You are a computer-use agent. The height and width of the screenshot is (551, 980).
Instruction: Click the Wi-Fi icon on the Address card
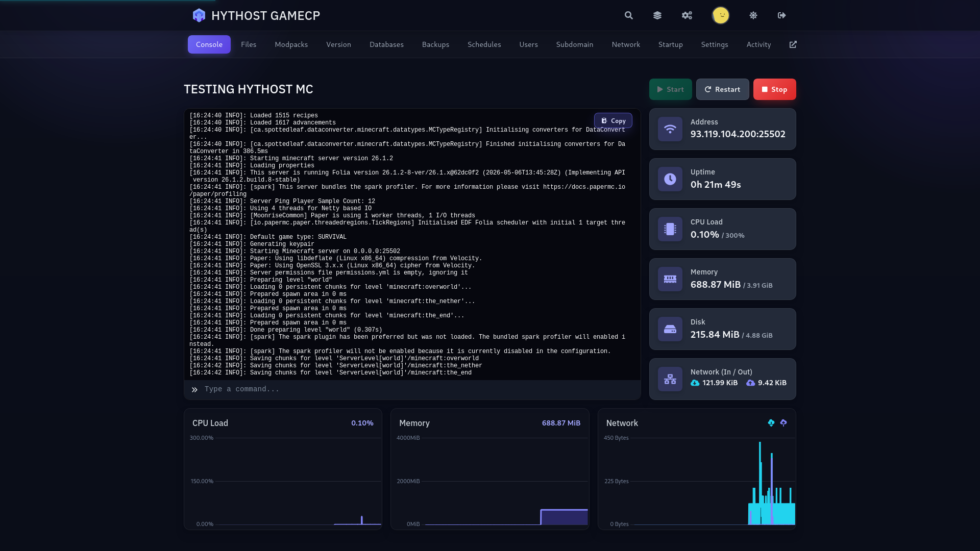[x=670, y=129]
